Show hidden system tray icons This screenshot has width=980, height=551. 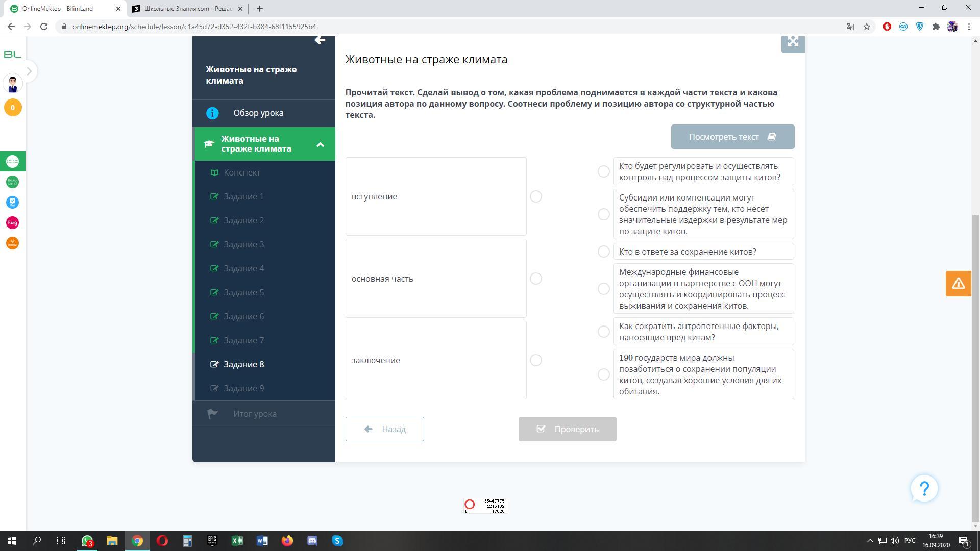tap(870, 541)
